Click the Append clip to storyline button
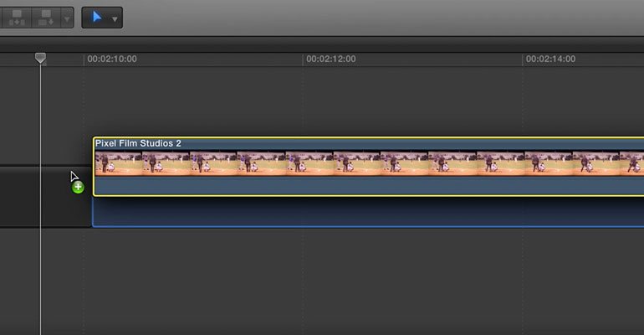The image size is (644, 335). click(x=46, y=18)
